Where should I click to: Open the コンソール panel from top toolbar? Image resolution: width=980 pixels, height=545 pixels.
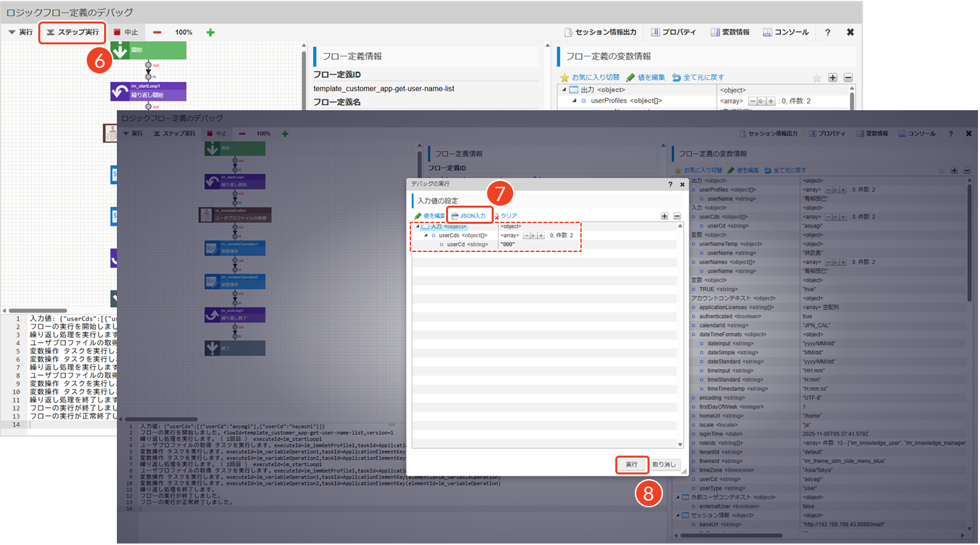coord(785,32)
